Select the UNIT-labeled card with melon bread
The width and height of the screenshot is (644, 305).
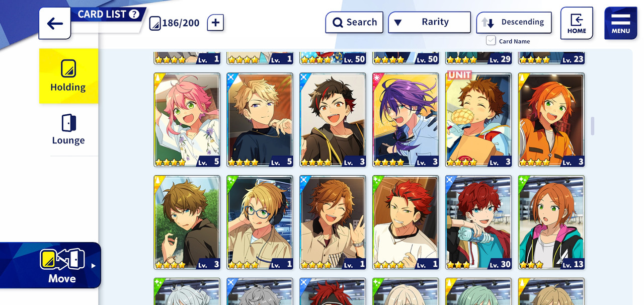coord(478,120)
